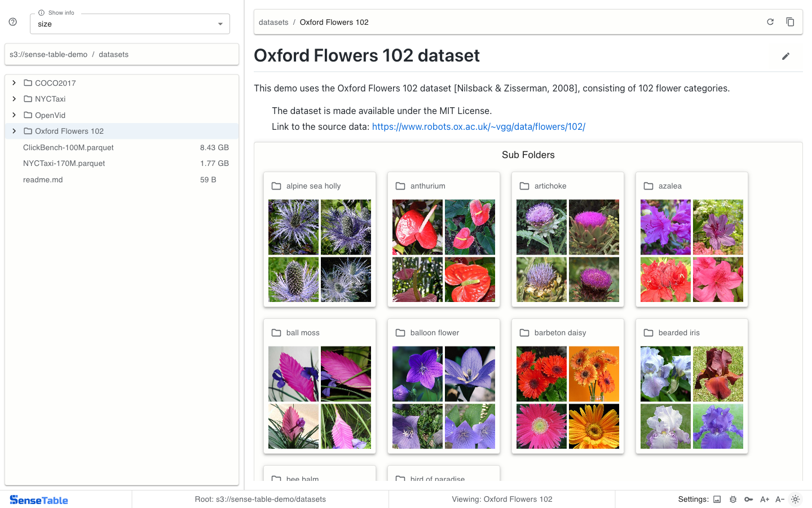
Task: Open the anthurium subfolder card
Action: point(428,186)
